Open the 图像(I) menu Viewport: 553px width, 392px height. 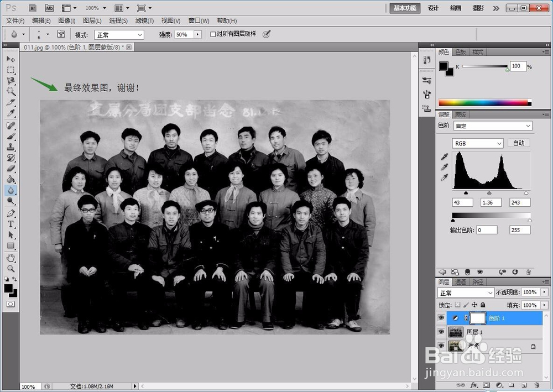tap(67, 21)
